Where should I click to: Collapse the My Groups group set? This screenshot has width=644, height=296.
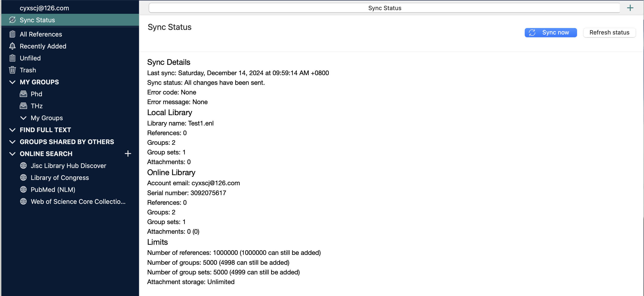click(x=23, y=118)
